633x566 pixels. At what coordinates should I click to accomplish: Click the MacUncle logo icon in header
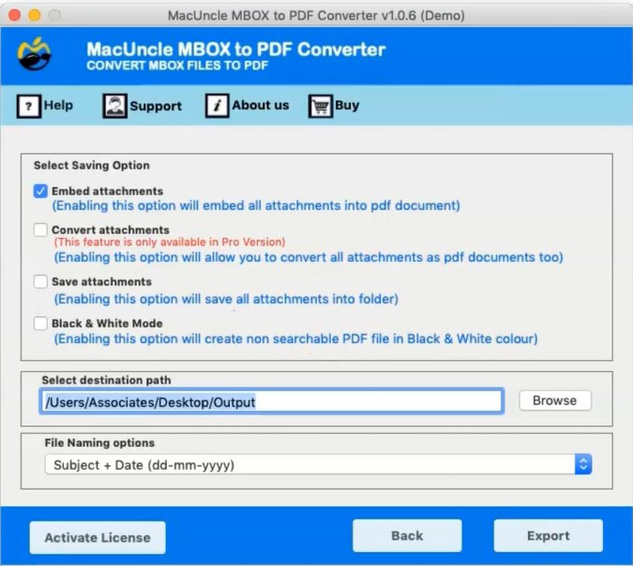point(33,56)
